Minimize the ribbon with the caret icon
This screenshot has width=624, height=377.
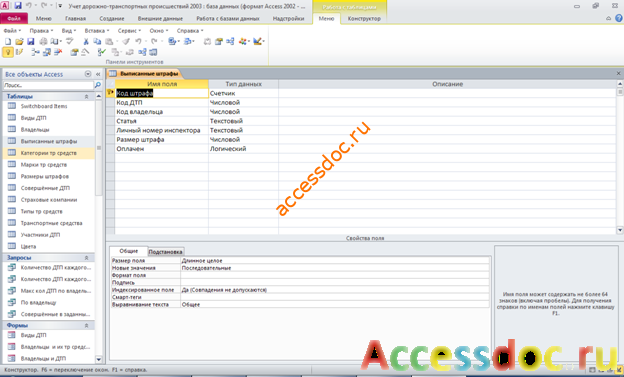[x=608, y=18]
